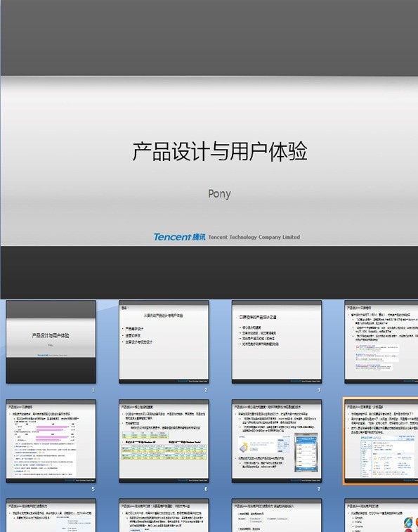Viewport: 418px width, 532px height.
Task: Select slide 6 thumbnail with yellow tables
Action: point(164,441)
